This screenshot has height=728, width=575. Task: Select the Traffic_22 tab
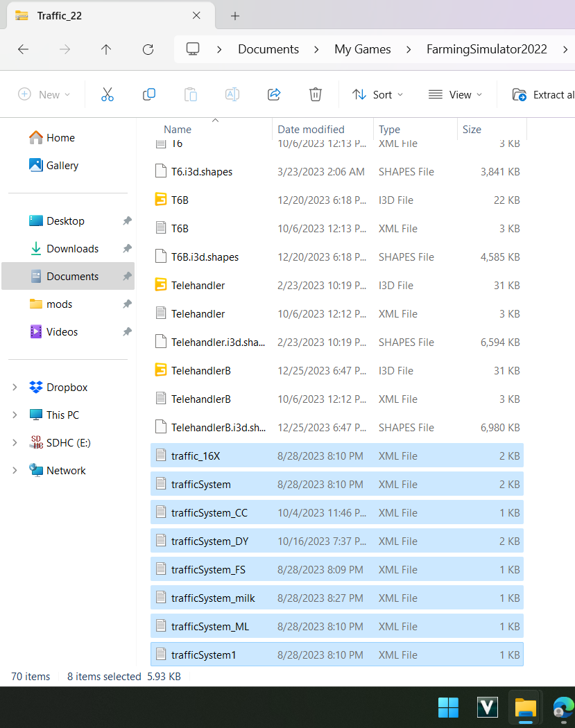(110, 16)
